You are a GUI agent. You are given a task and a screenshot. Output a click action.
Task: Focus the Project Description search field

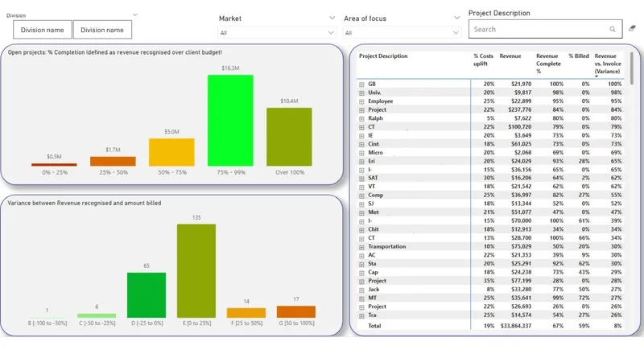tap(545, 29)
